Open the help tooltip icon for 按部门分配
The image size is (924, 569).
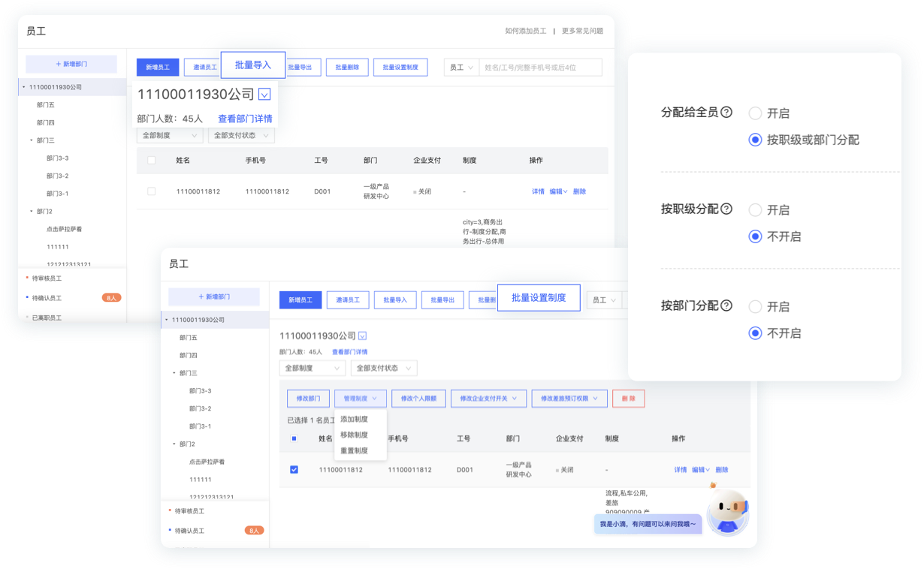coord(726,306)
